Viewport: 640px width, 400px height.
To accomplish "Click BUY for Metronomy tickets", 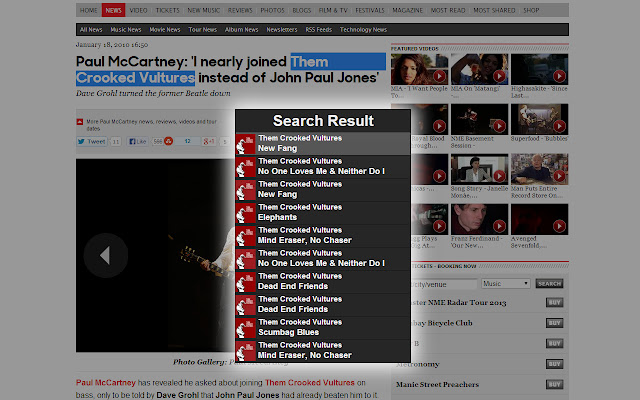I will coord(554,364).
